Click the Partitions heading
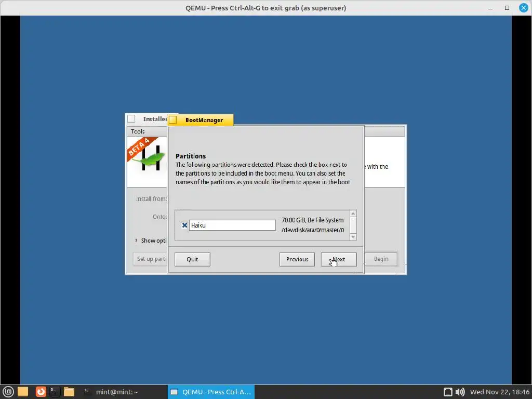This screenshot has height=399, width=532. 191,156
